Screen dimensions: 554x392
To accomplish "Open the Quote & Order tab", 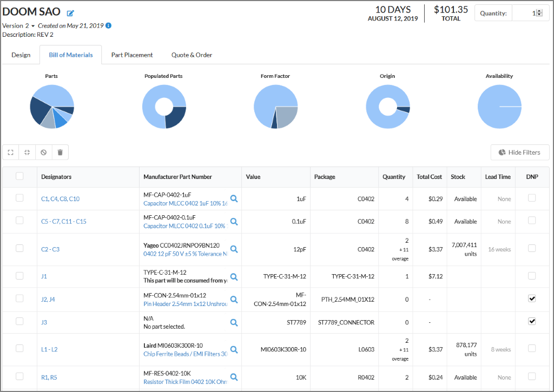I will click(x=192, y=55).
